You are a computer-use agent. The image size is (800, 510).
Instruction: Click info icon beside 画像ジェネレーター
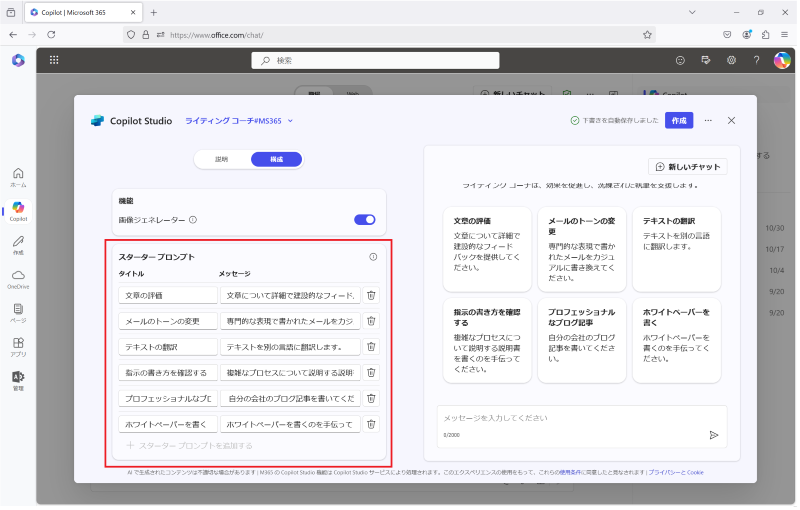193,220
